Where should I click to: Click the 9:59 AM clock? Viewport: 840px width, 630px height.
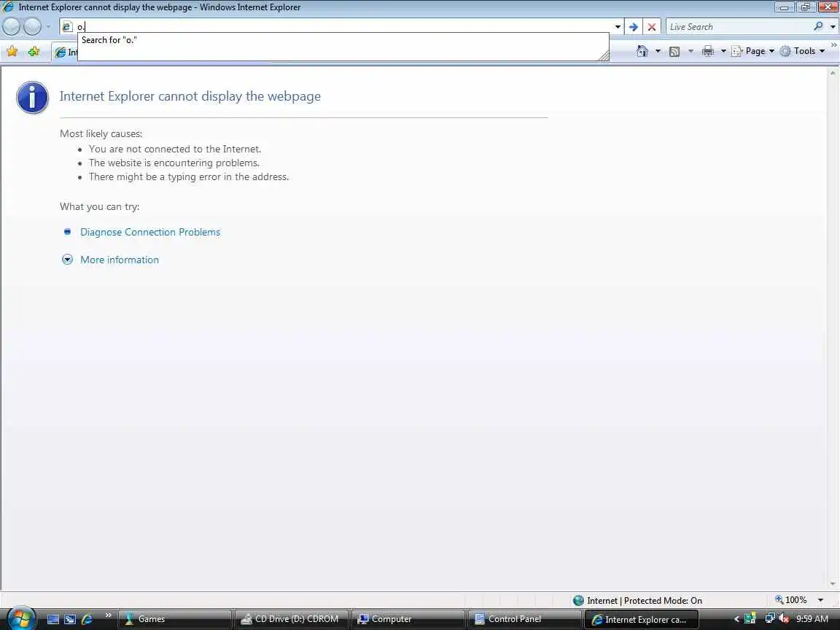(x=812, y=619)
